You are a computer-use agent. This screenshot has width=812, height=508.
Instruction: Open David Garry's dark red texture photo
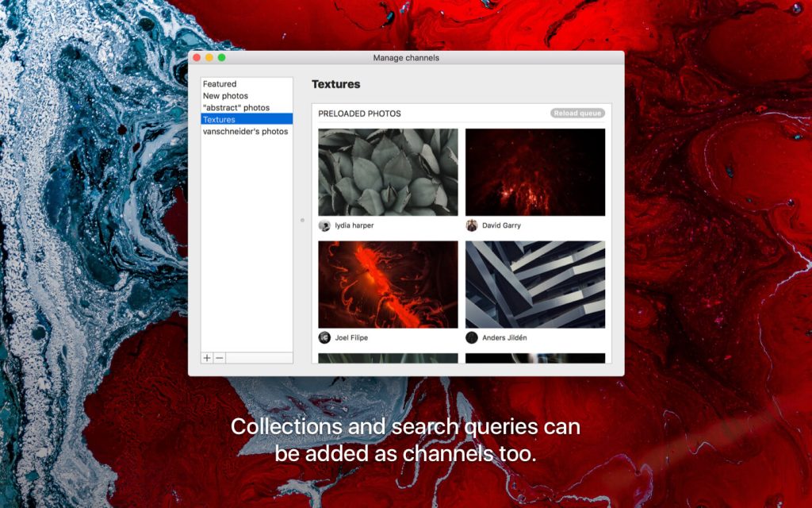535,171
